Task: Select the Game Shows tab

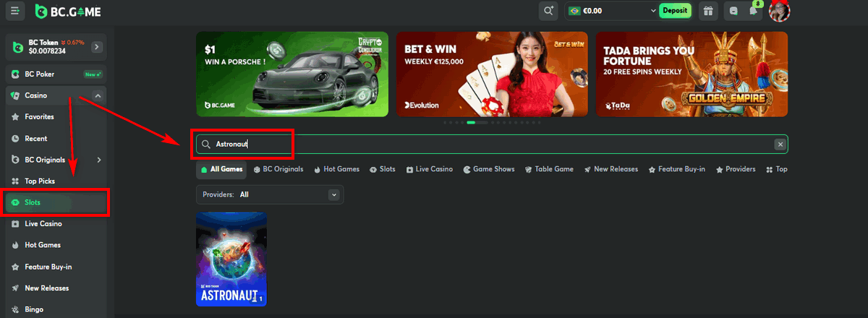Action: 488,169
